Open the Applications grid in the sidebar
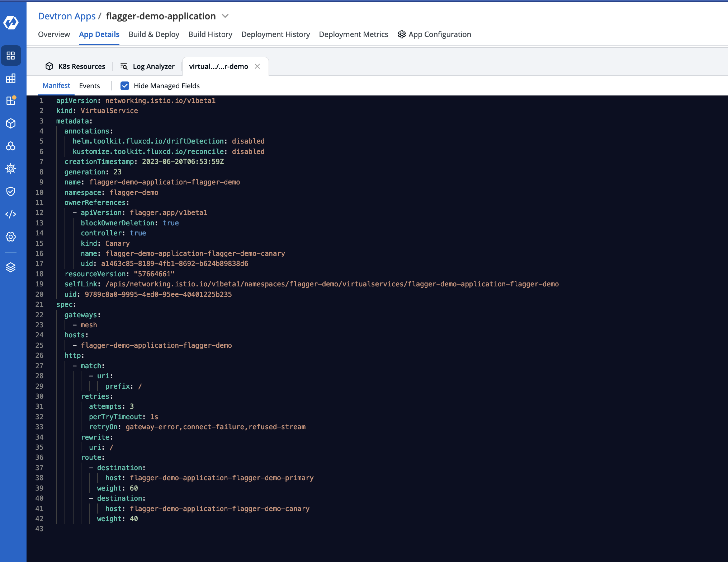728x562 pixels. tap(11, 56)
